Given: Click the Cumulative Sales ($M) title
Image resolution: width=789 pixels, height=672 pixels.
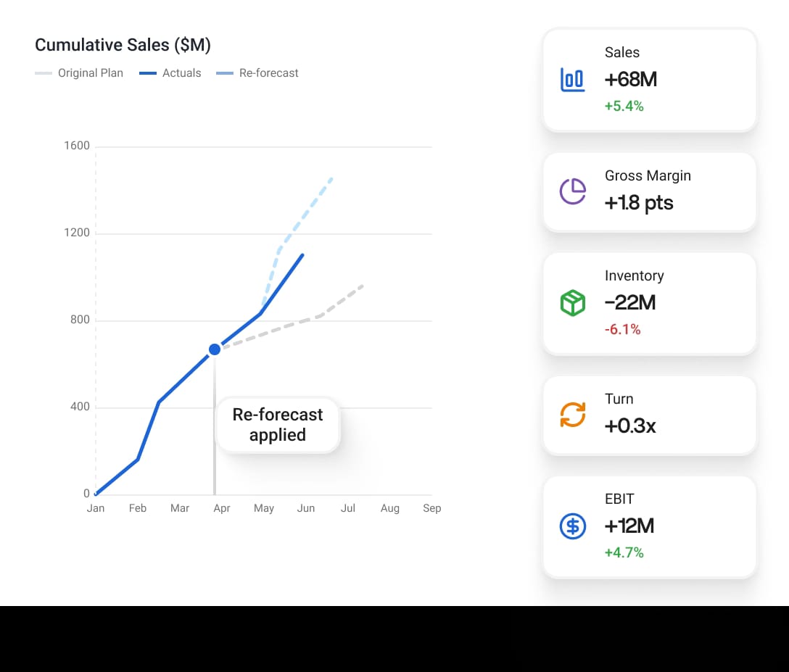Looking at the screenshot, I should (123, 45).
